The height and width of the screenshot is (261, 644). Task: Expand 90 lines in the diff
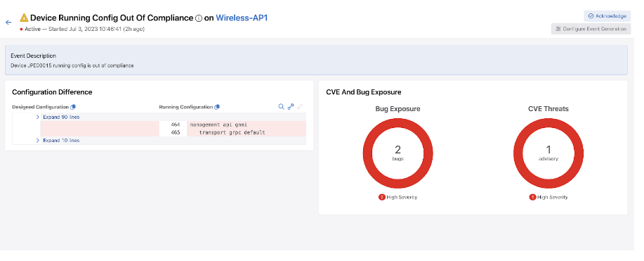(x=61, y=117)
